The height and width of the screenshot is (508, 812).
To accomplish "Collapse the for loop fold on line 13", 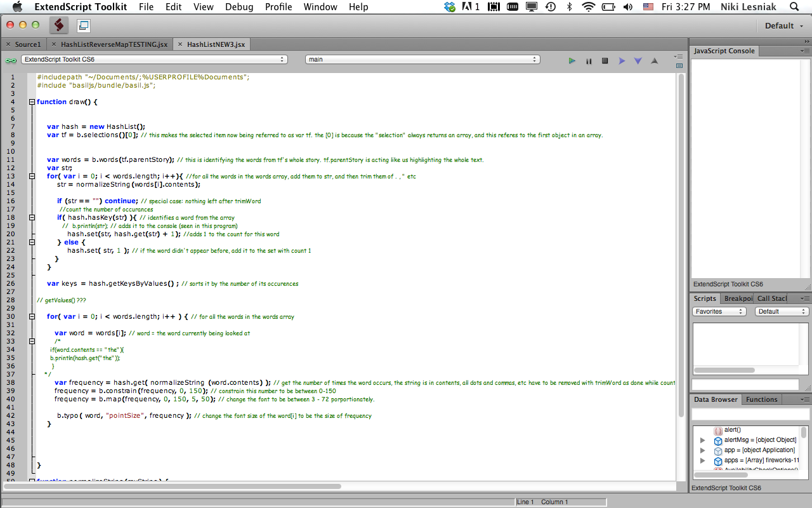I will pos(32,176).
